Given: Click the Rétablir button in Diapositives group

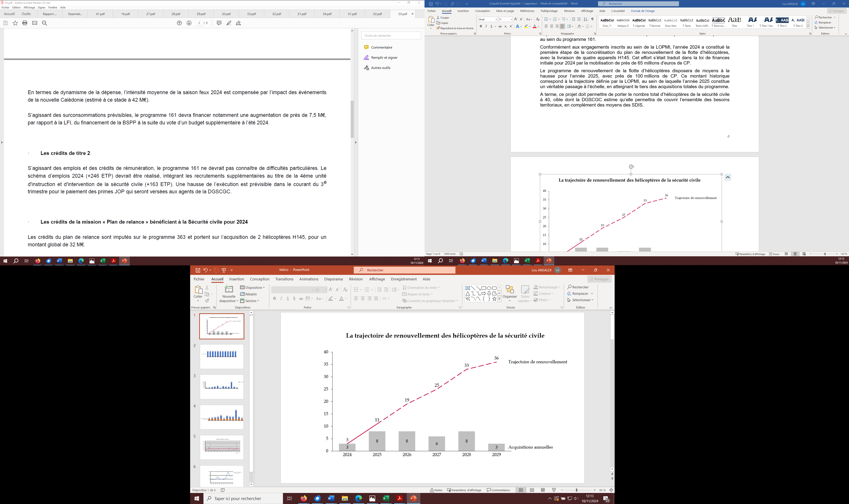Looking at the screenshot, I should [249, 294].
